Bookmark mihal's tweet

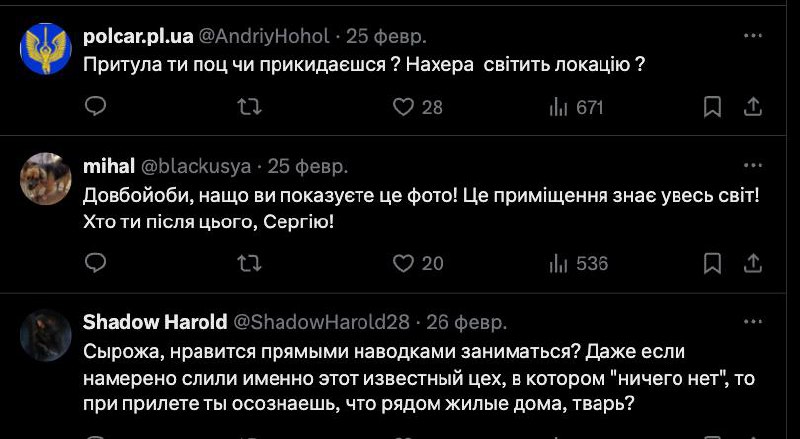pyautogui.click(x=712, y=263)
